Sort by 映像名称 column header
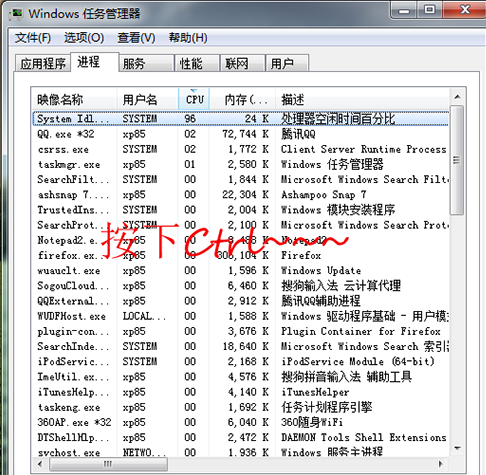Screen dimensions: 486x475 (74, 99)
